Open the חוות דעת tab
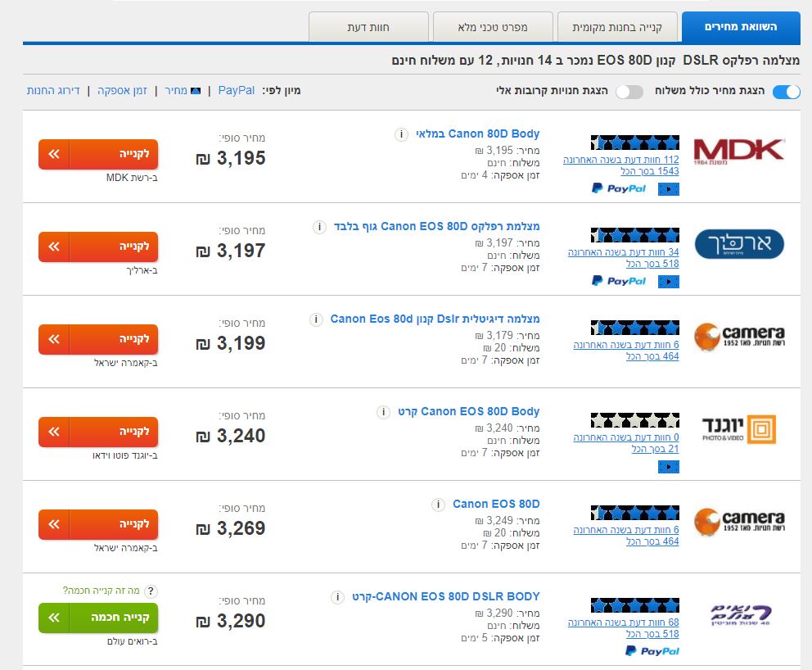812x670 pixels. (x=368, y=27)
